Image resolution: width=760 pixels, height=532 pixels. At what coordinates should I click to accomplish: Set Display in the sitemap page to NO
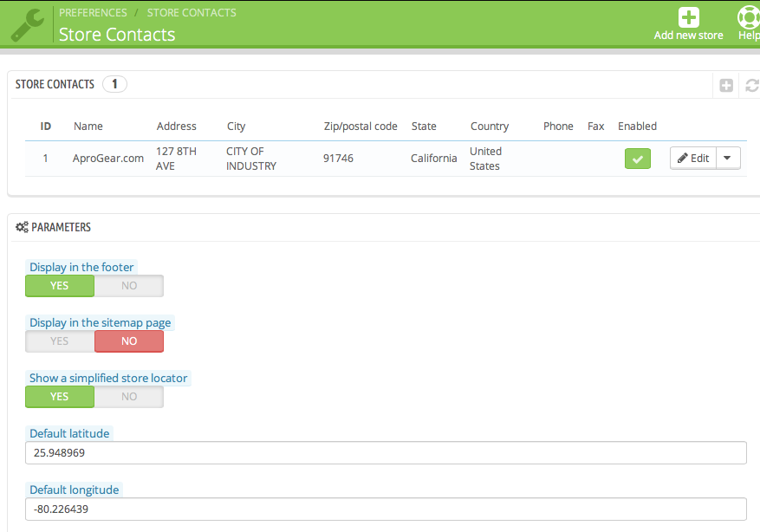pos(129,341)
